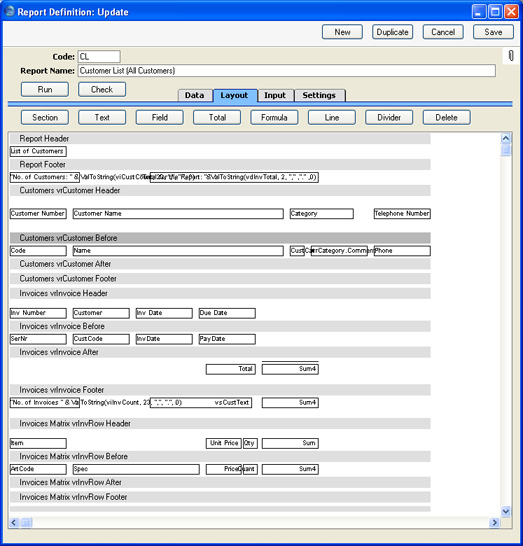Screen dimensions: 523x546
Task: Select the Report Header section
Action: point(220,139)
